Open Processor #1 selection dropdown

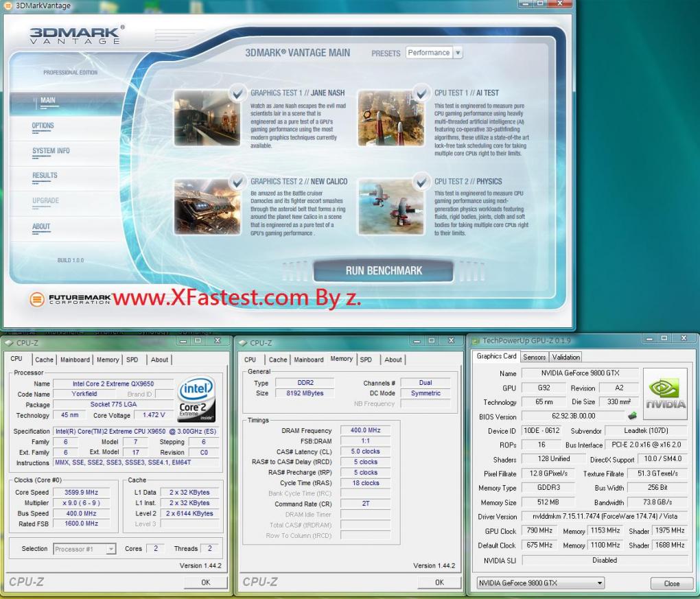click(110, 549)
